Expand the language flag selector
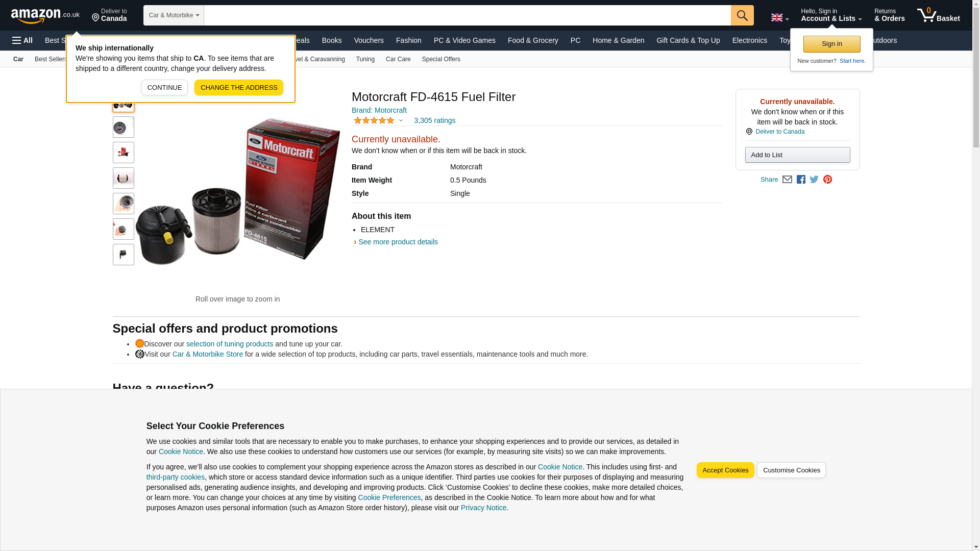The height and width of the screenshot is (551, 980). [x=779, y=17]
